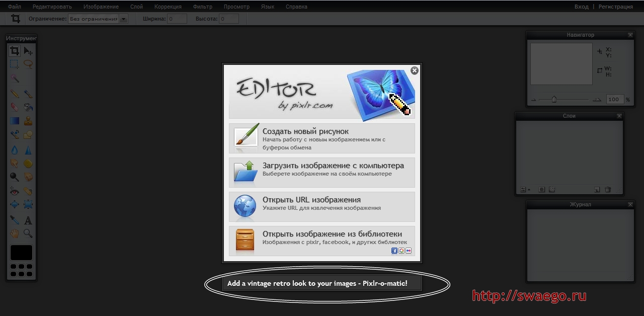Select the Smudge finger tool
Screen dimensions: 644x316
pyautogui.click(x=15, y=163)
